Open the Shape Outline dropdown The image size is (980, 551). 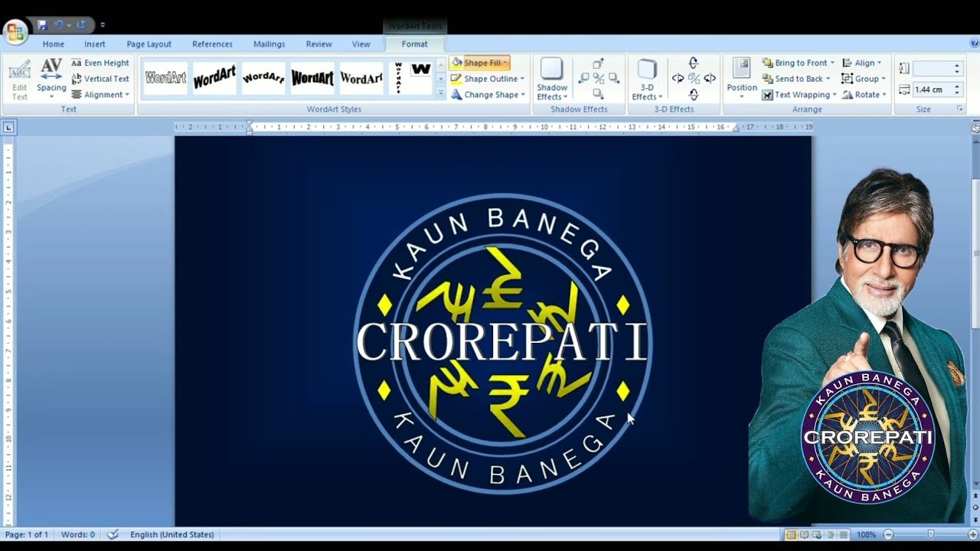[x=488, y=79]
